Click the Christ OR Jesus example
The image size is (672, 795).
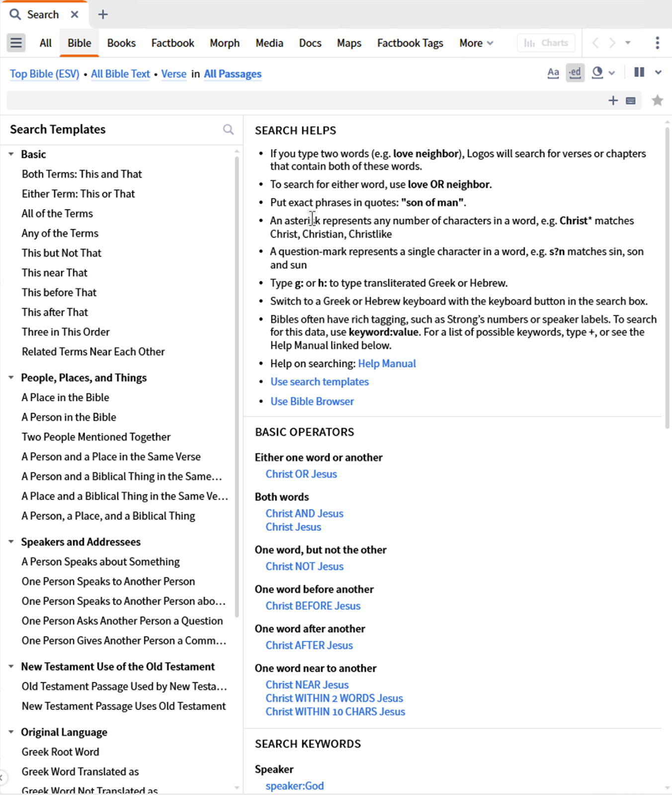[x=301, y=474]
